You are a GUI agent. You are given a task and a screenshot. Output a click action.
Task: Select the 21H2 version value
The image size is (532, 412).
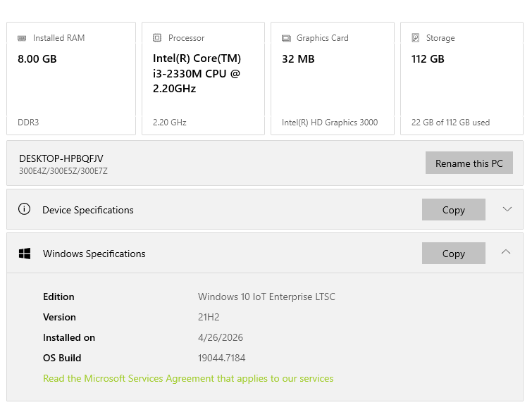tap(209, 317)
